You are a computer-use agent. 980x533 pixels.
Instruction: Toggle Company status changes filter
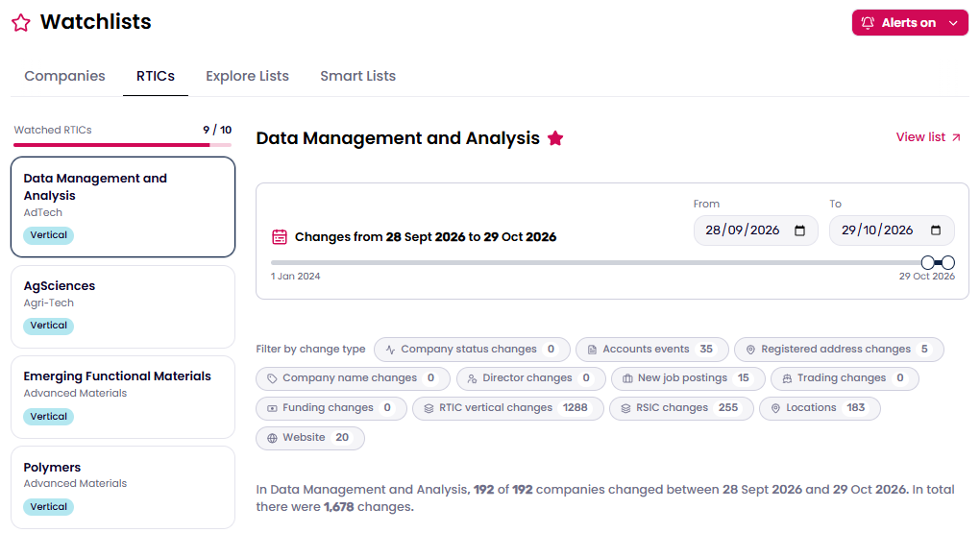[x=472, y=350]
